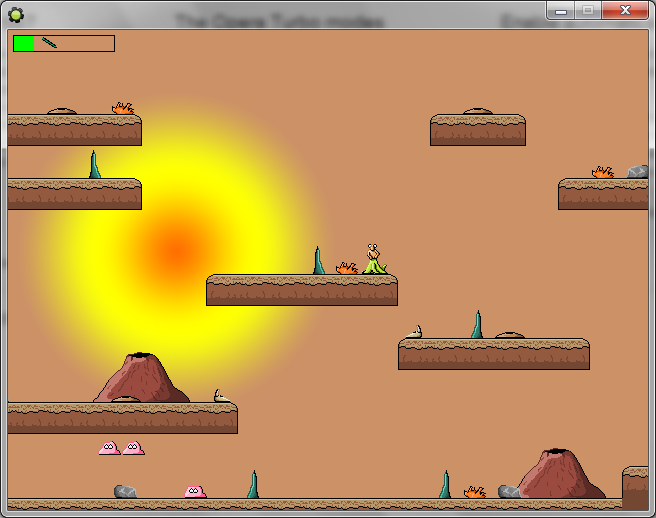Maximize the game window
656x518 pixels.
click(x=588, y=10)
